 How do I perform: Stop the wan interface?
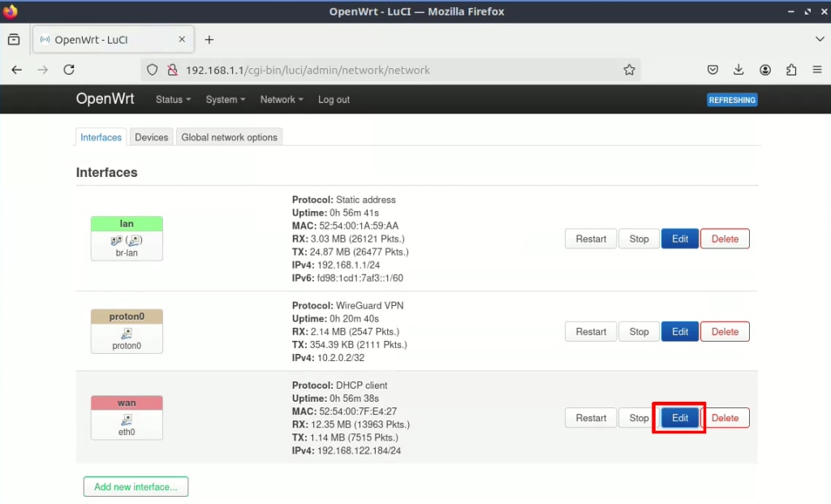point(639,418)
